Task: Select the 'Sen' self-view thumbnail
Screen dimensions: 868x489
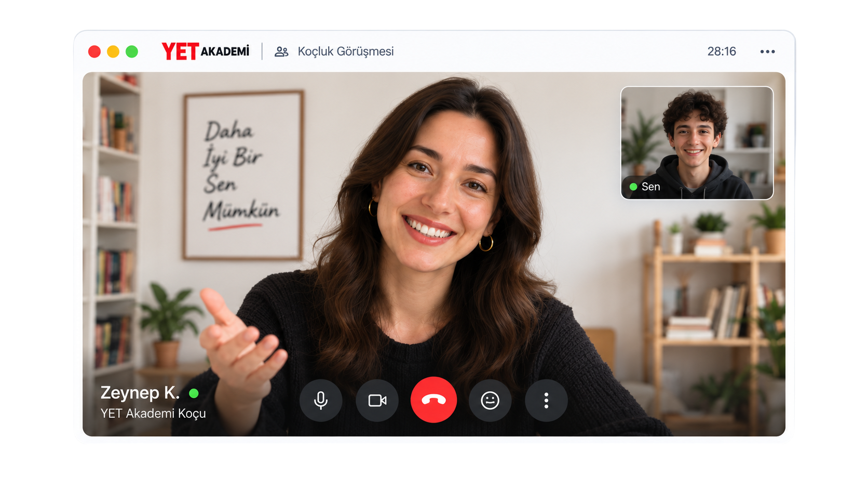Action: pos(697,143)
